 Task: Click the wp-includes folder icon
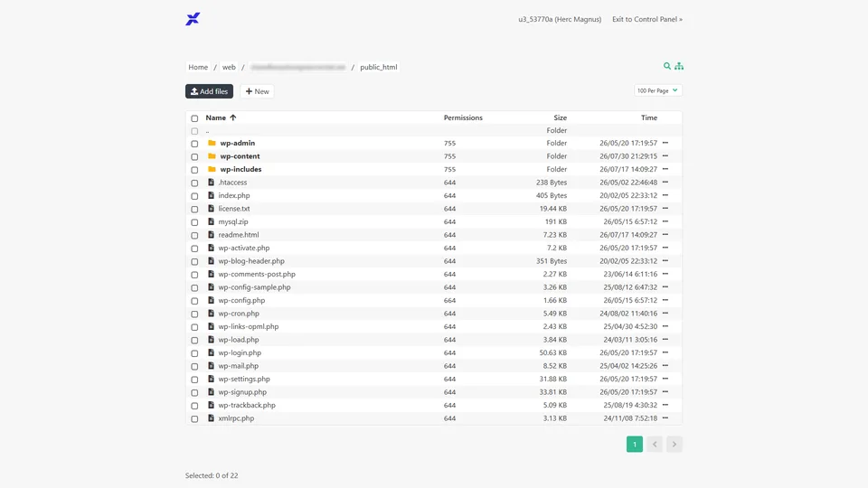click(212, 169)
